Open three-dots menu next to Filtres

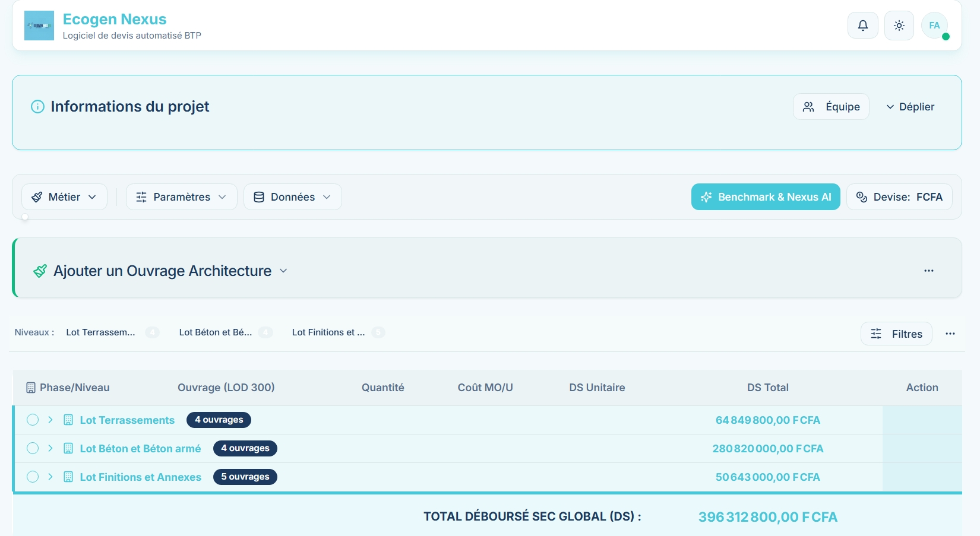pos(950,334)
